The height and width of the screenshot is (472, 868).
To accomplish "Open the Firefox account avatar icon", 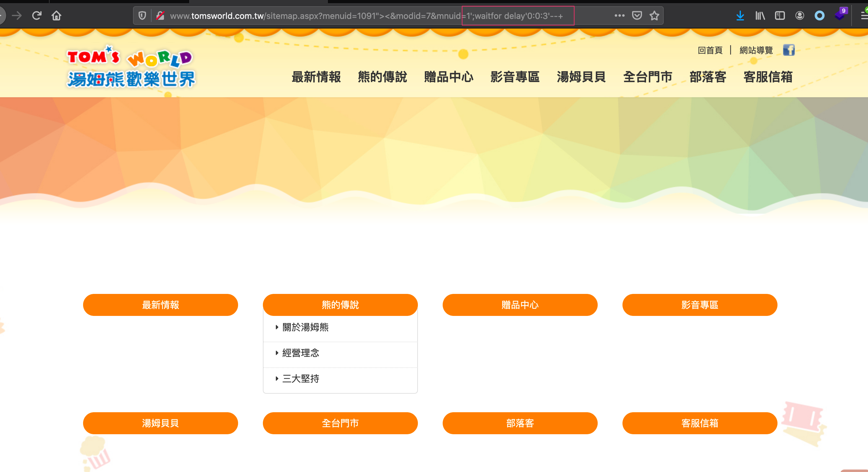I will (799, 15).
